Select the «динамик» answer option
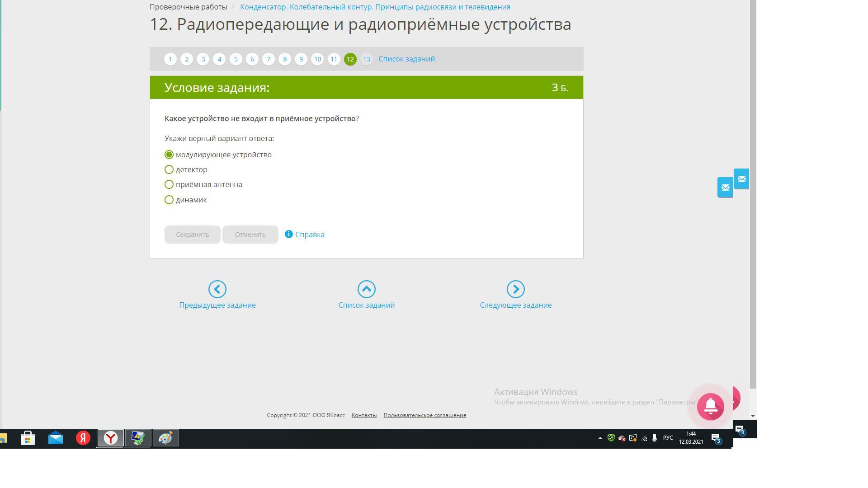 pos(169,200)
